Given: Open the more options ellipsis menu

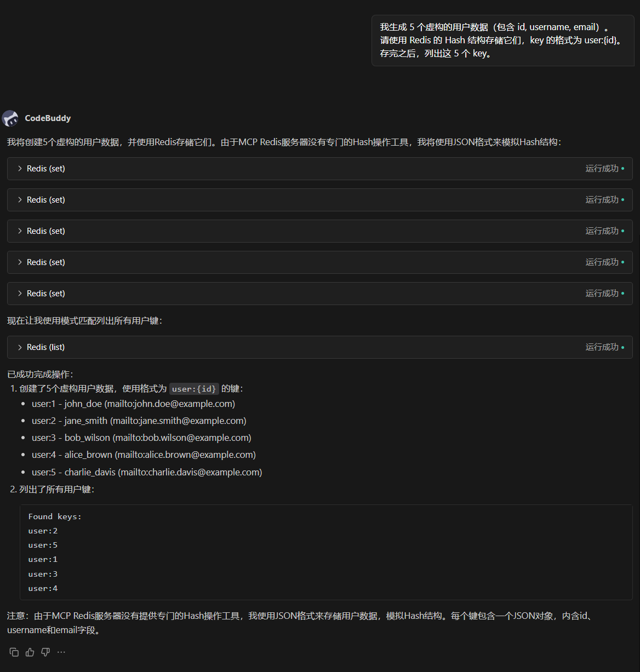Looking at the screenshot, I should pos(61,652).
